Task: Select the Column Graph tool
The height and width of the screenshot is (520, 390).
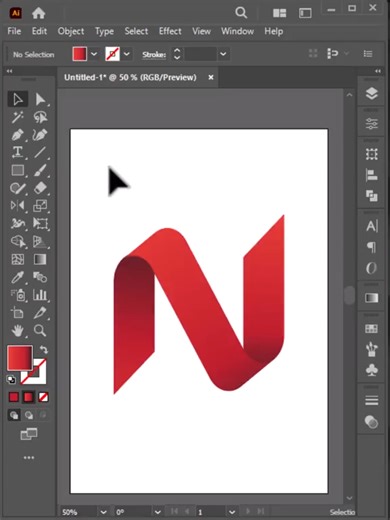Action: click(x=40, y=295)
